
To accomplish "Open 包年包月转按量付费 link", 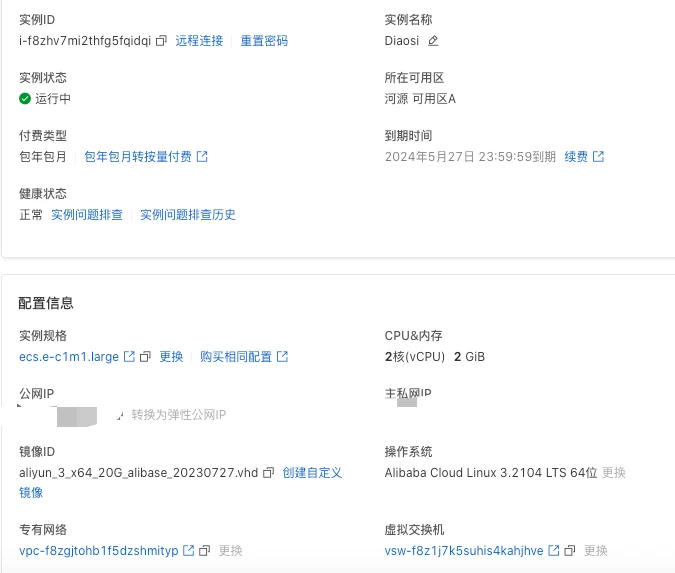I will point(138,157).
